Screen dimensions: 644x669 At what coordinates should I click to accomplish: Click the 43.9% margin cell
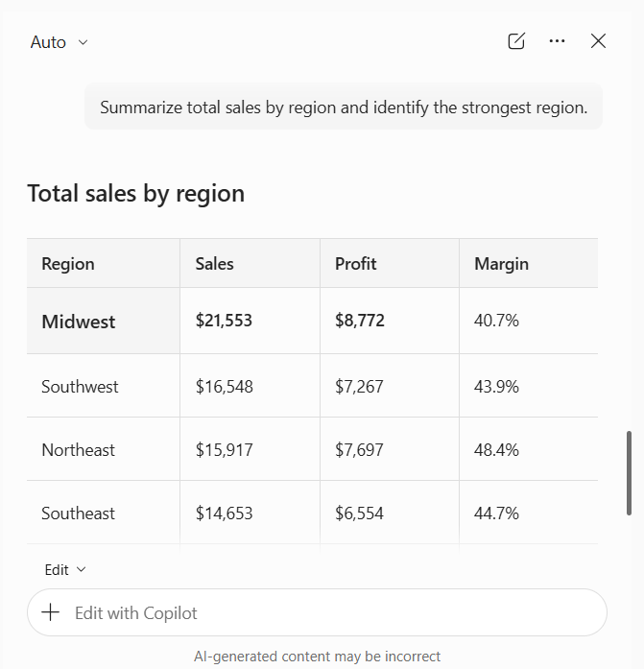[x=529, y=386]
